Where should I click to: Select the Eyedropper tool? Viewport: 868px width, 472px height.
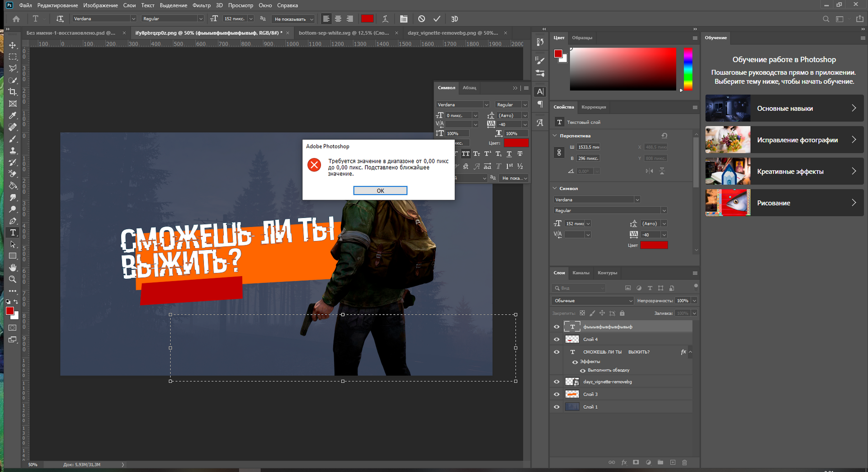click(x=13, y=115)
